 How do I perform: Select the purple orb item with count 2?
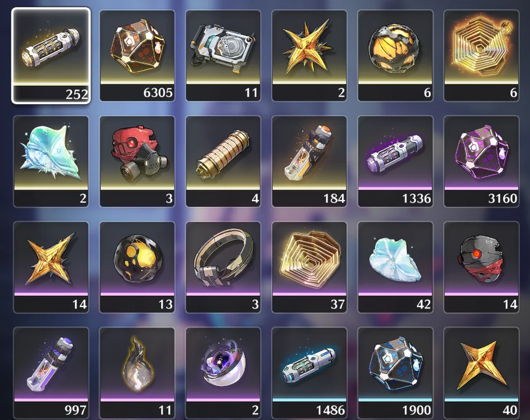click(x=223, y=373)
